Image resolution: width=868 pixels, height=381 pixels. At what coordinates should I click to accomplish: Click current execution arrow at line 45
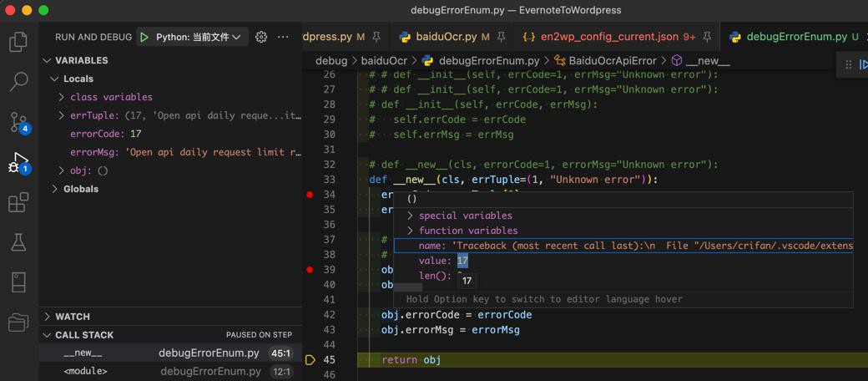[310, 360]
